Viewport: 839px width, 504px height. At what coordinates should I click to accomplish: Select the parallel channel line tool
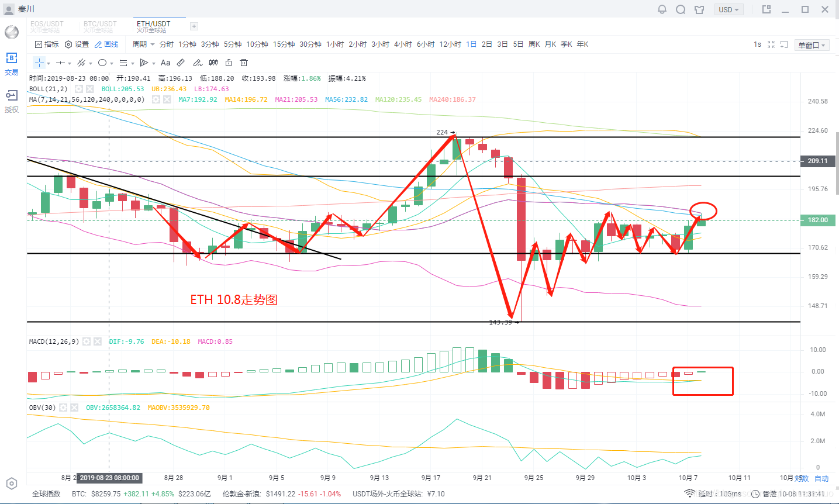click(x=81, y=63)
